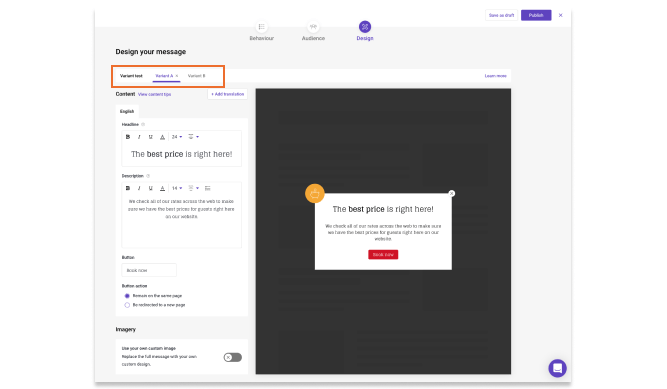667x389 pixels.
Task: Toggle italic in Description toolbar
Action: tap(139, 188)
